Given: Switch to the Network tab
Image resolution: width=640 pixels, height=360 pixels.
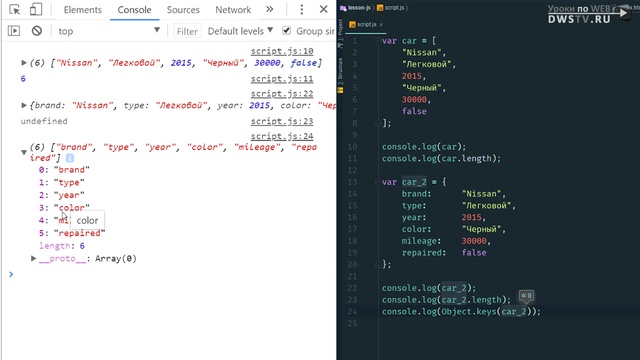Looking at the screenshot, I should 233,10.
